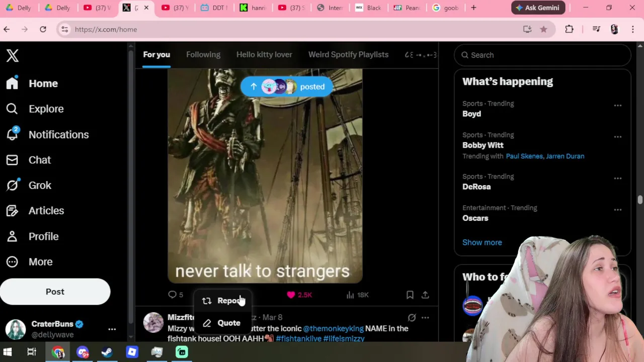
Task: Open the Paul Skenes trending link
Action: pyautogui.click(x=524, y=156)
